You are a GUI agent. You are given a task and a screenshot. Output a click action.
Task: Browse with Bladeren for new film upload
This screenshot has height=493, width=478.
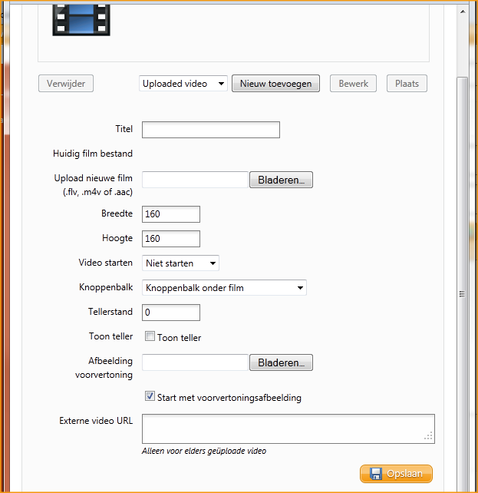point(281,180)
